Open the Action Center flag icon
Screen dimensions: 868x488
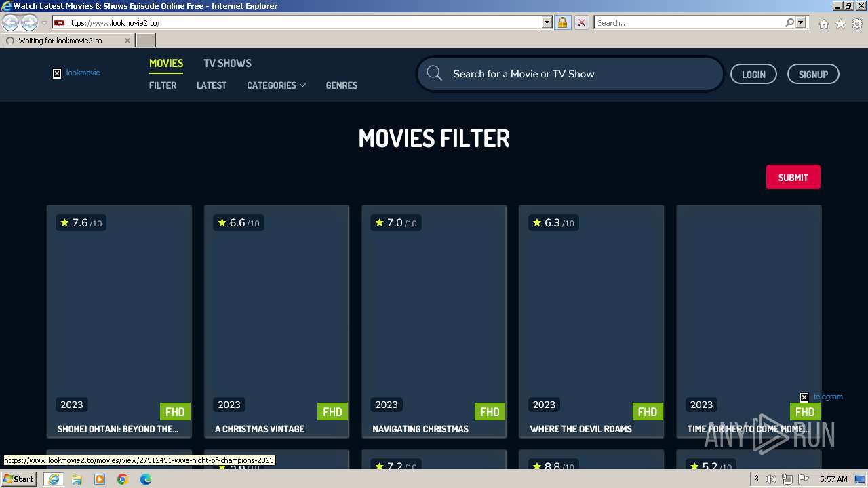804,479
